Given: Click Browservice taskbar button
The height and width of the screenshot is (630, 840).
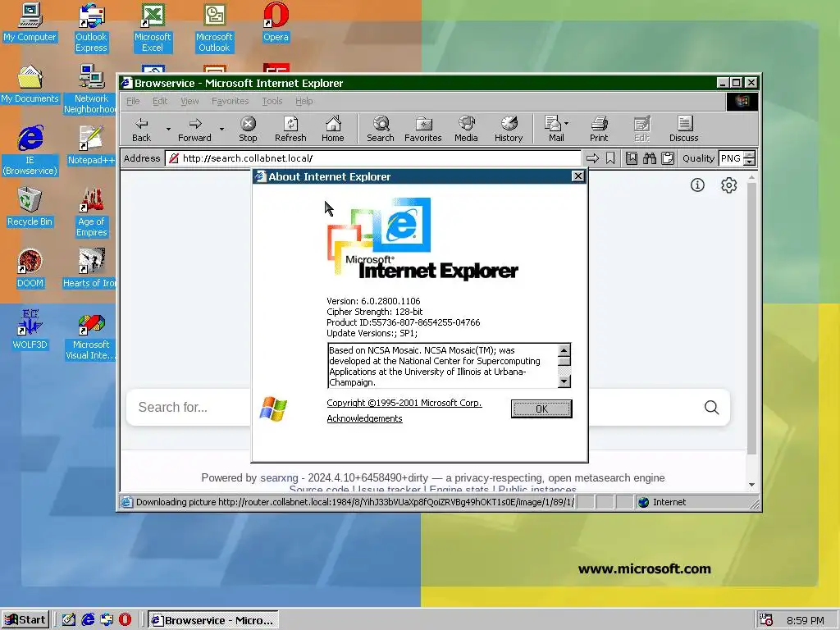Looking at the screenshot, I should (x=213, y=620).
